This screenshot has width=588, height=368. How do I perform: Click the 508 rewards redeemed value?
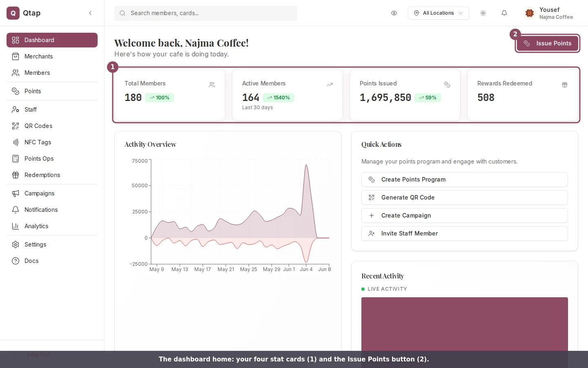click(x=486, y=98)
